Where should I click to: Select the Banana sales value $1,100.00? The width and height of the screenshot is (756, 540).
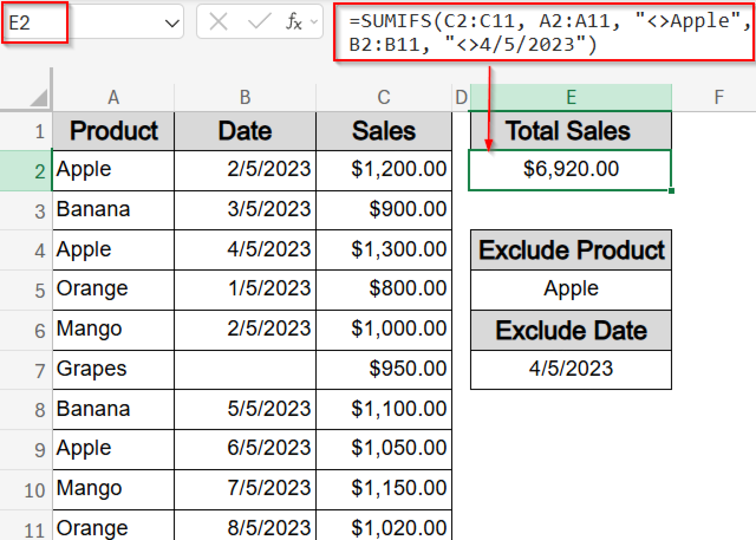tap(384, 409)
